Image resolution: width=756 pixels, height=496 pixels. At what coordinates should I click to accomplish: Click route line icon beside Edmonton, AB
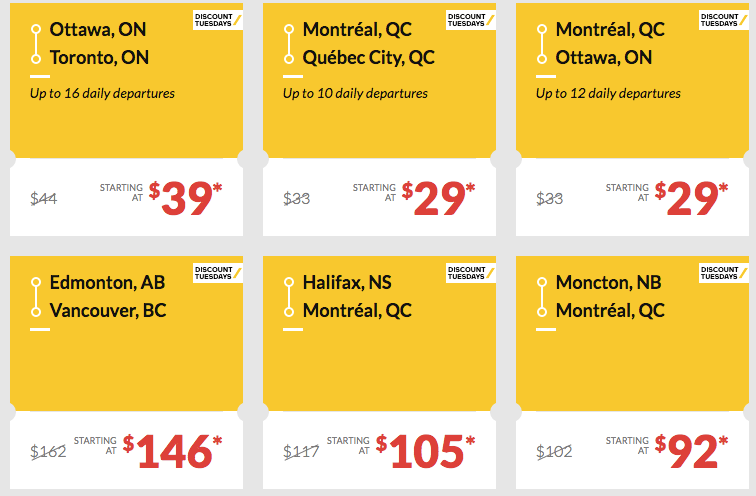[x=36, y=297]
